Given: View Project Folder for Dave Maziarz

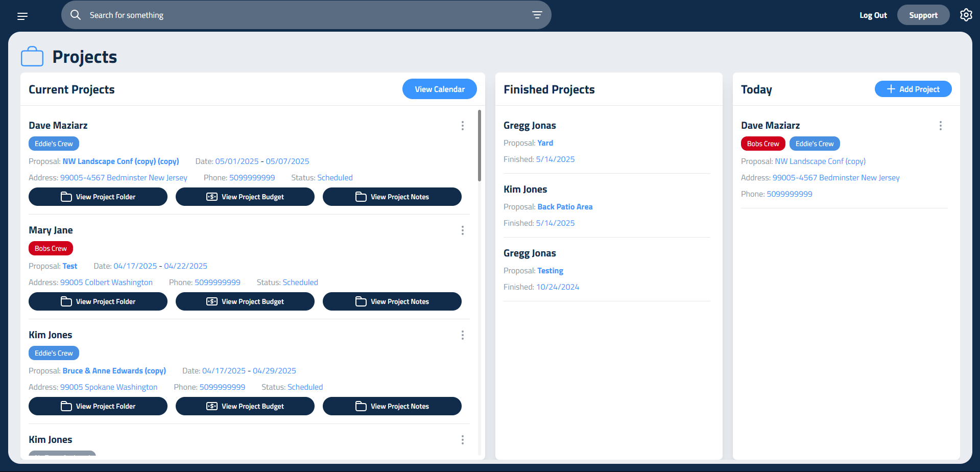Looking at the screenshot, I should (x=98, y=197).
